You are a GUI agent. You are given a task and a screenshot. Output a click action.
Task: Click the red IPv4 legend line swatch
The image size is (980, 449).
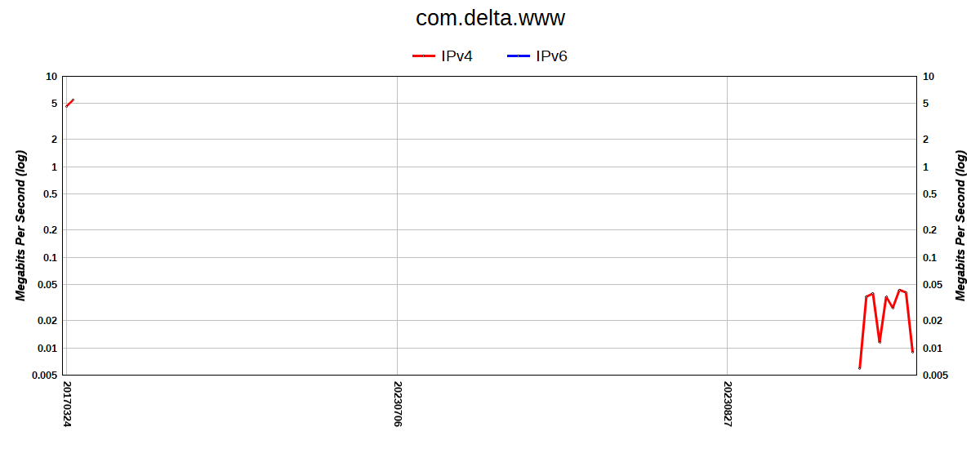point(423,56)
